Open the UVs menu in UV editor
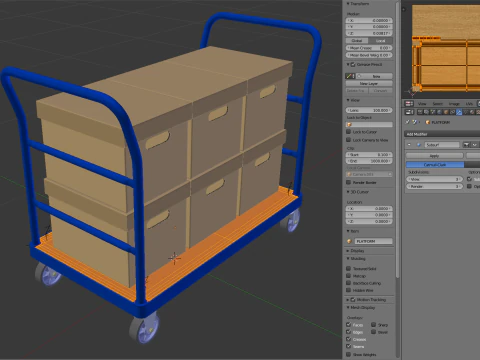Screen dimensions: 480x360 click(469, 104)
